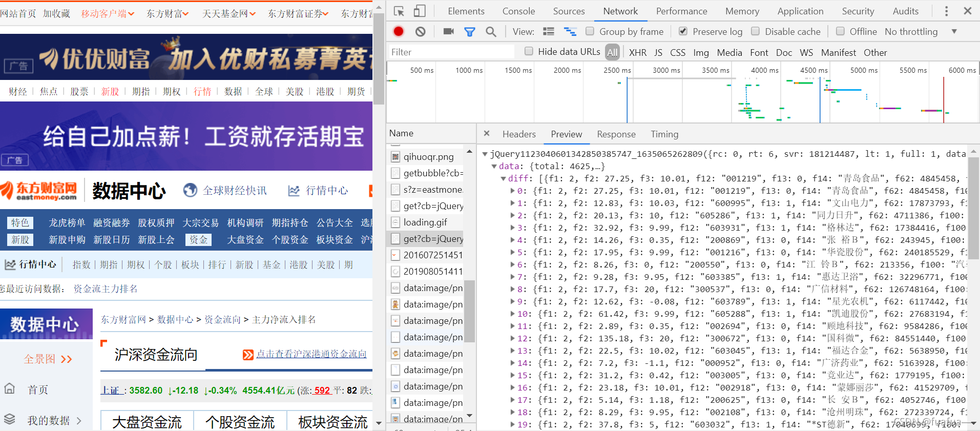
Task: Click the 上证 index link
Action: click(112, 390)
